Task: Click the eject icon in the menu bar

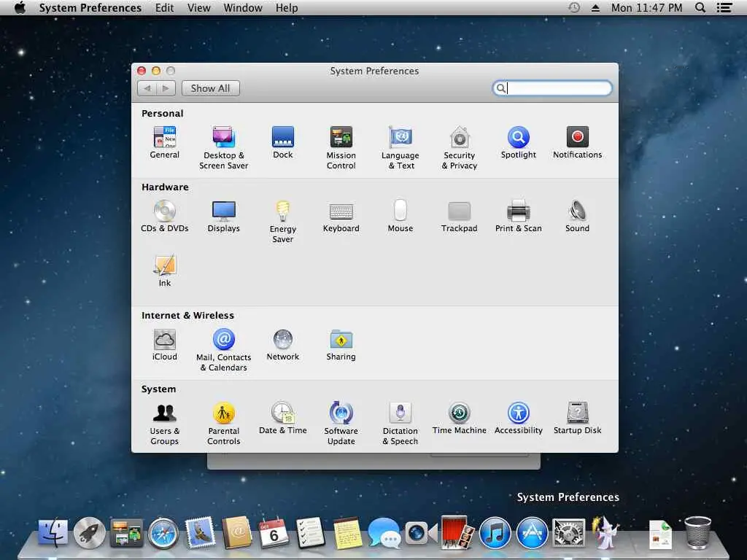Action: pos(595,8)
